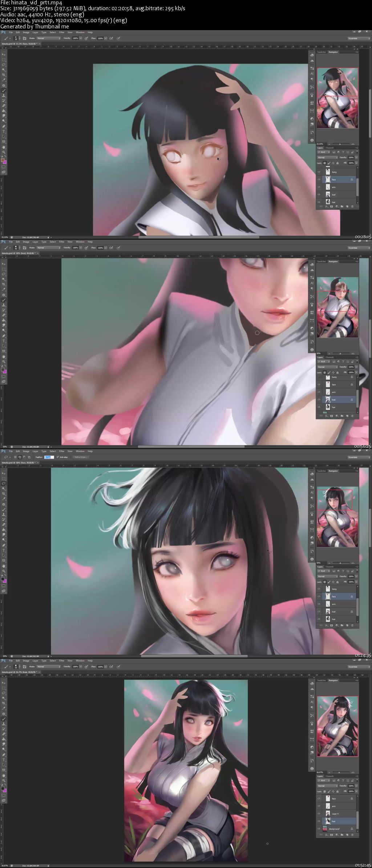
Task: In the 00:28:15 frame, open the Filter menu
Action: click(x=62, y=32)
